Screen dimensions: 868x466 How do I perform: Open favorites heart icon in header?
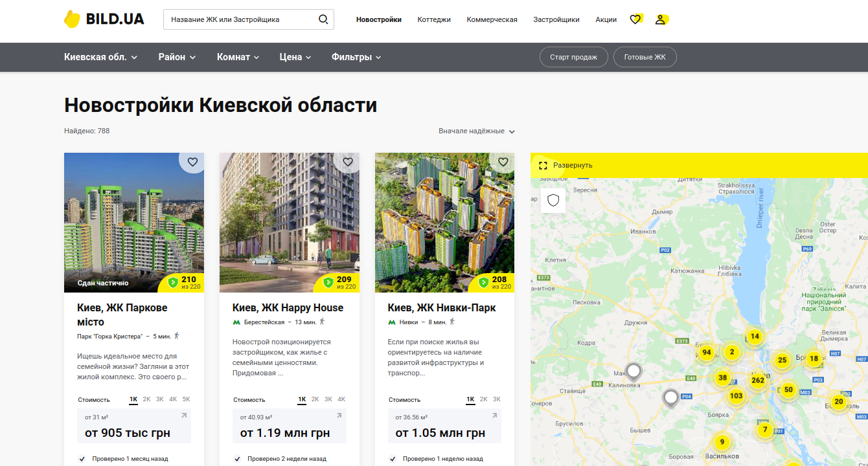[x=635, y=19]
